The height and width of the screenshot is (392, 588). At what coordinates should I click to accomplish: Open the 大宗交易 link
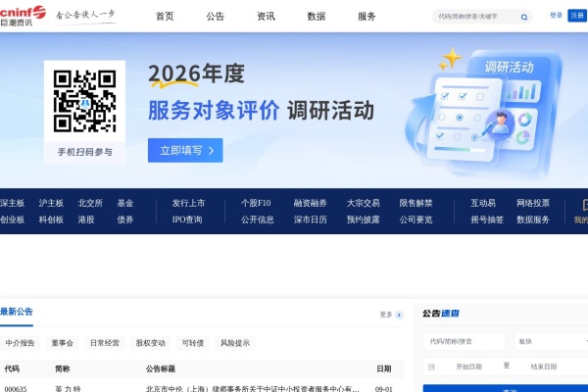click(364, 203)
